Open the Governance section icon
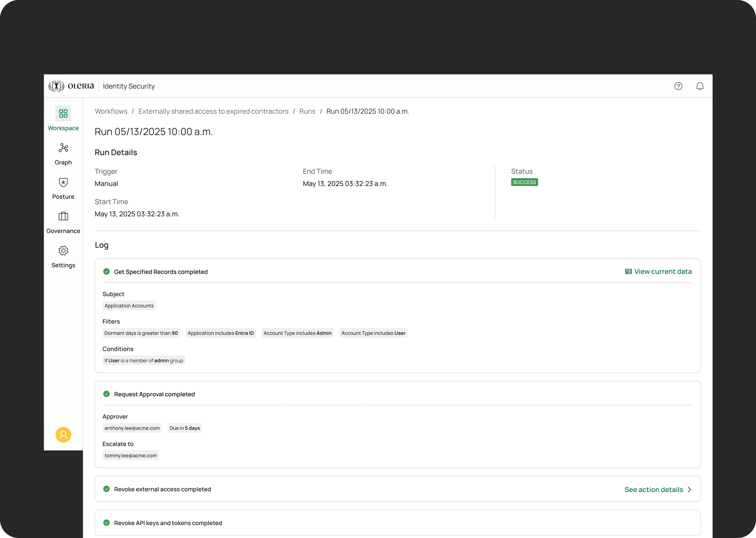 click(63, 216)
